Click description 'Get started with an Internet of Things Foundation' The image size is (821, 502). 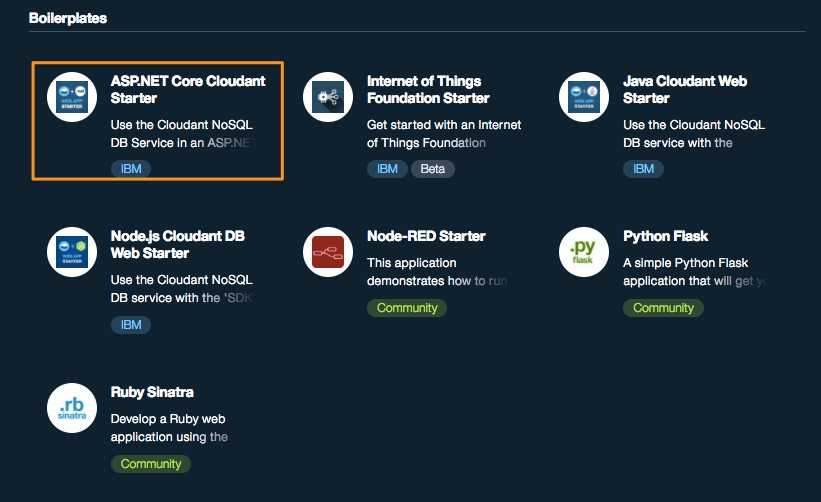tap(444, 133)
